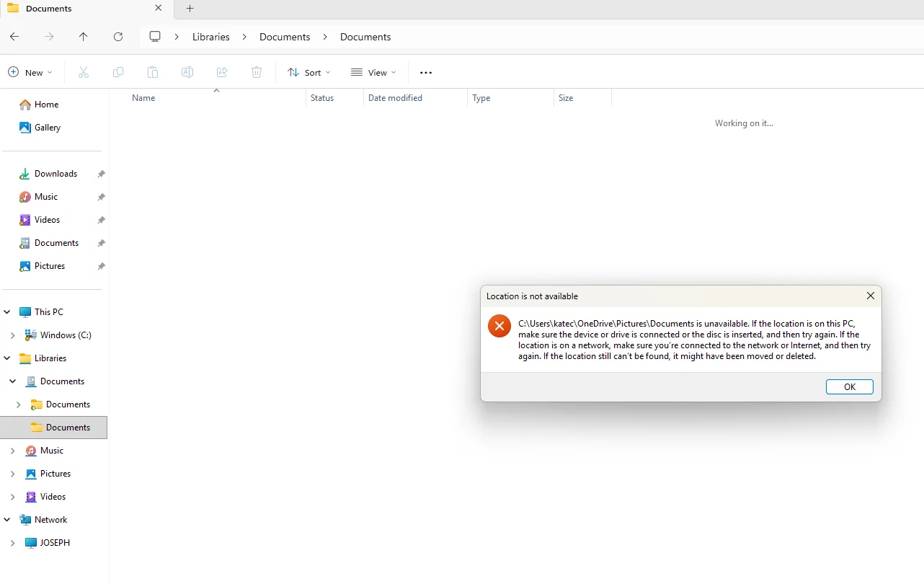Collapse the Documents library node
The width and height of the screenshot is (924, 584).
(x=13, y=381)
